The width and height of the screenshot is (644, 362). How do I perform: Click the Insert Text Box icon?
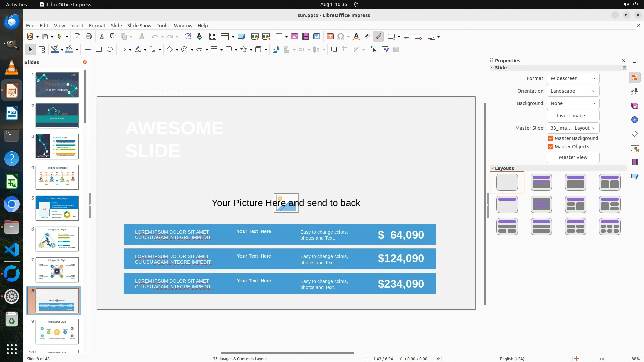point(330,37)
